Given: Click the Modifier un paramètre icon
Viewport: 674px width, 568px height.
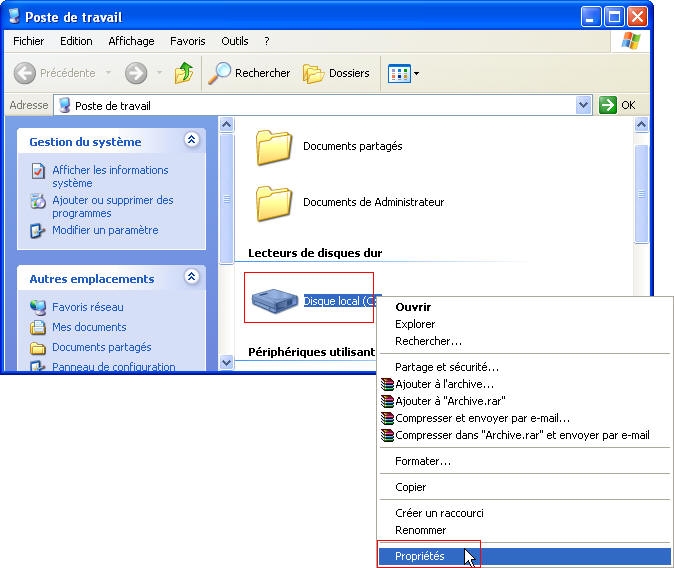Looking at the screenshot, I should tap(38, 231).
